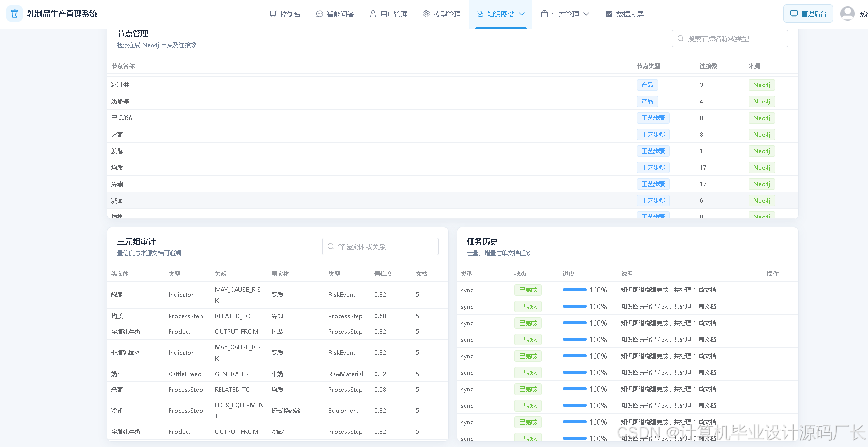Click the 工艺步骤 tag for 发酵

coord(653,151)
